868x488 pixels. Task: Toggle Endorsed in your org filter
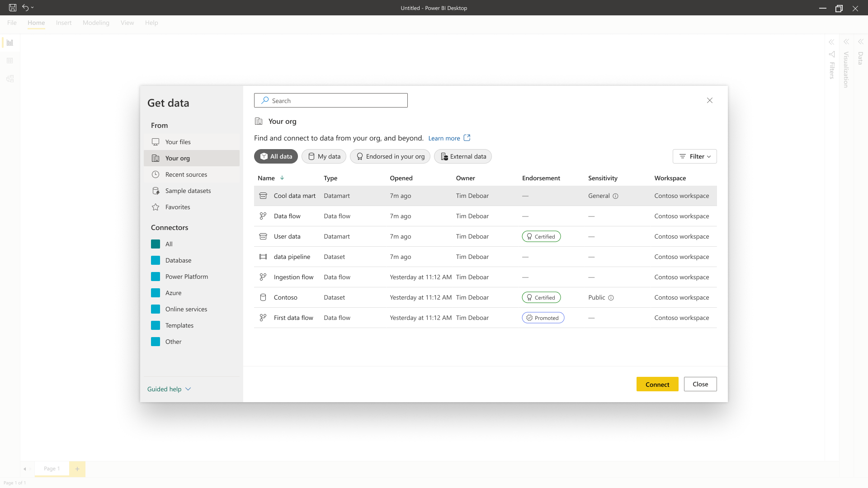coord(390,156)
